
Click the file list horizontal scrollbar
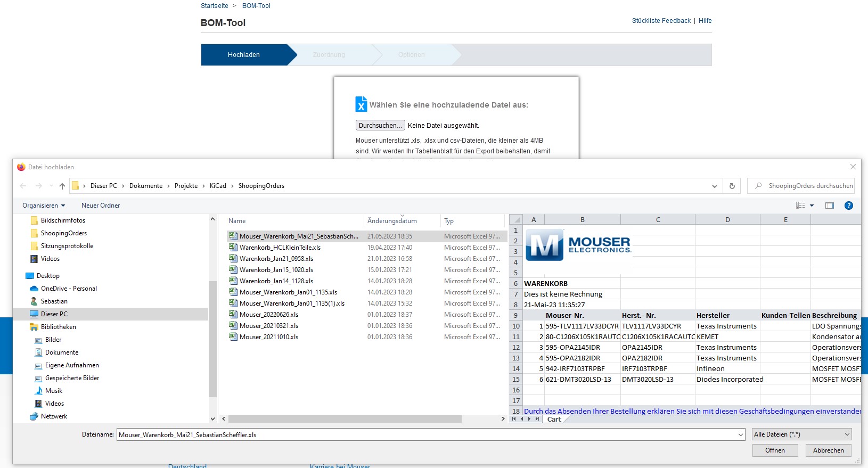tap(345, 419)
